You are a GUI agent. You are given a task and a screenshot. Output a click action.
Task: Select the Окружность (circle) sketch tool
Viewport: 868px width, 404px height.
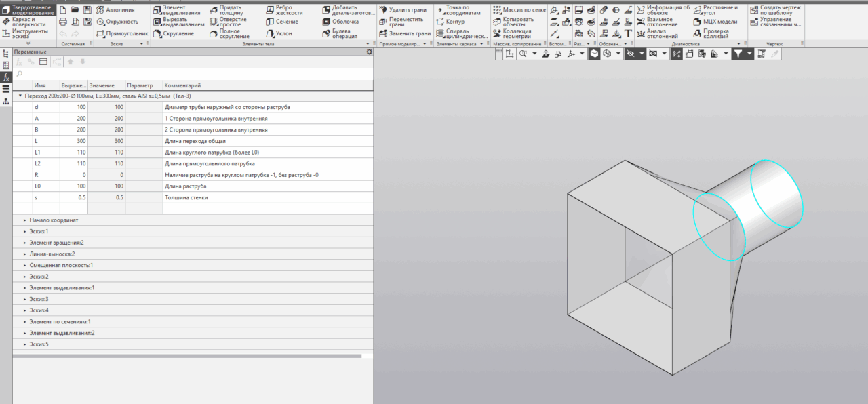click(117, 22)
